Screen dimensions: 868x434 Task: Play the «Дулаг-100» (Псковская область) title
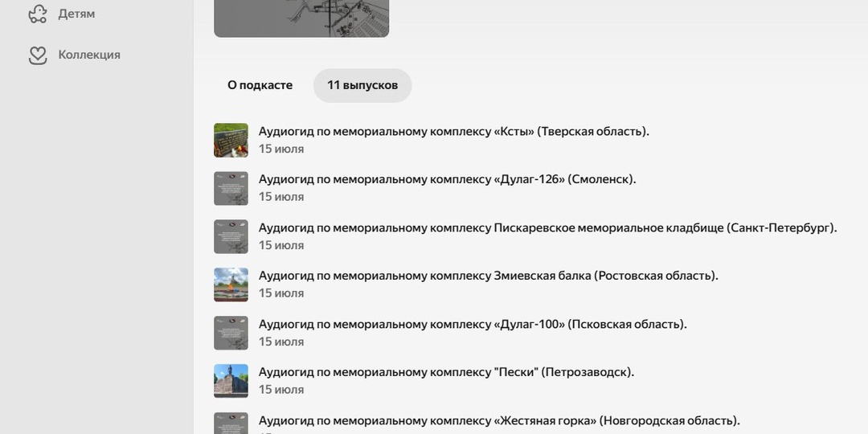(473, 324)
